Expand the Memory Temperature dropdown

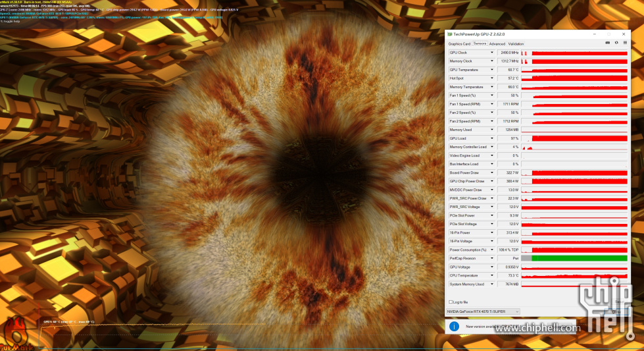pos(491,87)
